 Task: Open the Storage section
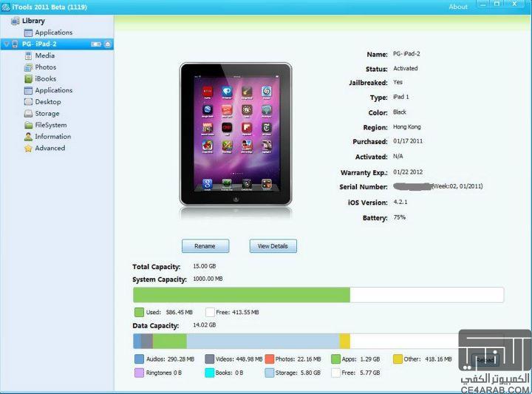(x=47, y=113)
